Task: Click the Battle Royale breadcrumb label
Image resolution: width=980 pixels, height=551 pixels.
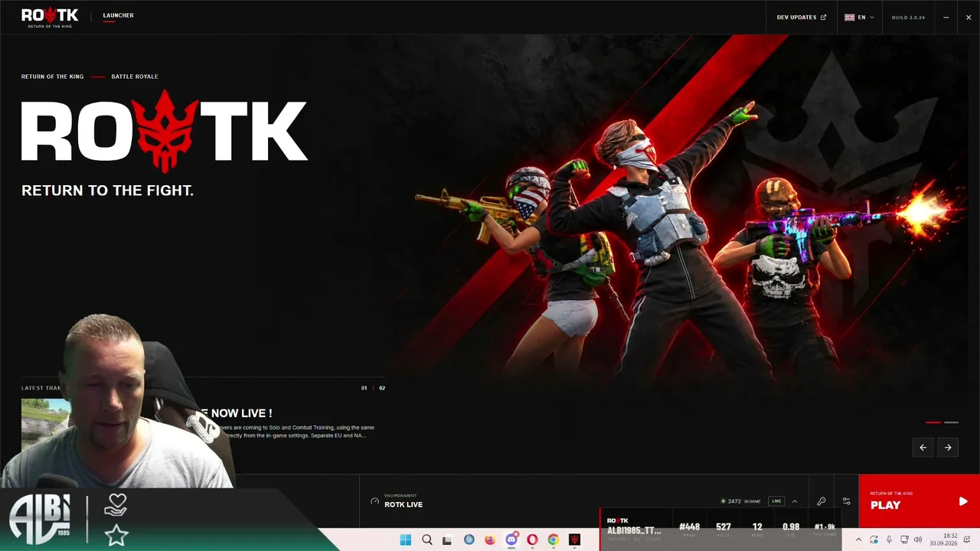Action: click(x=135, y=77)
